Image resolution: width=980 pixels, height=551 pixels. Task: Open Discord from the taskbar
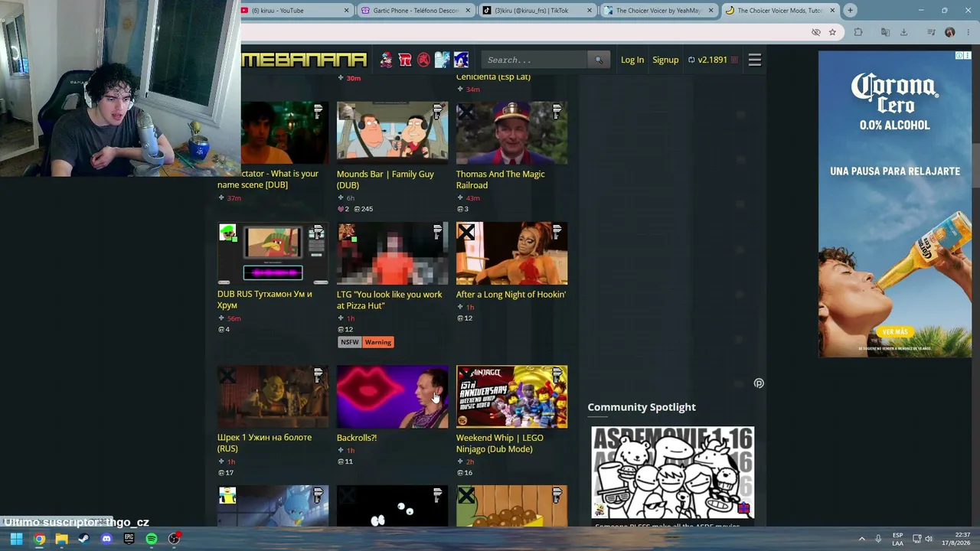[106, 539]
